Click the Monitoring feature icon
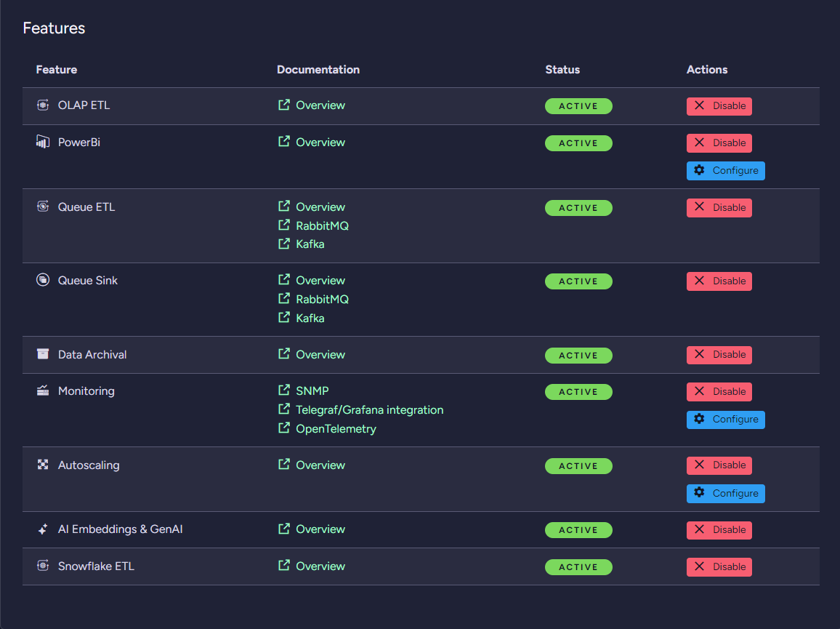Viewport: 840px width, 629px height. click(x=43, y=390)
